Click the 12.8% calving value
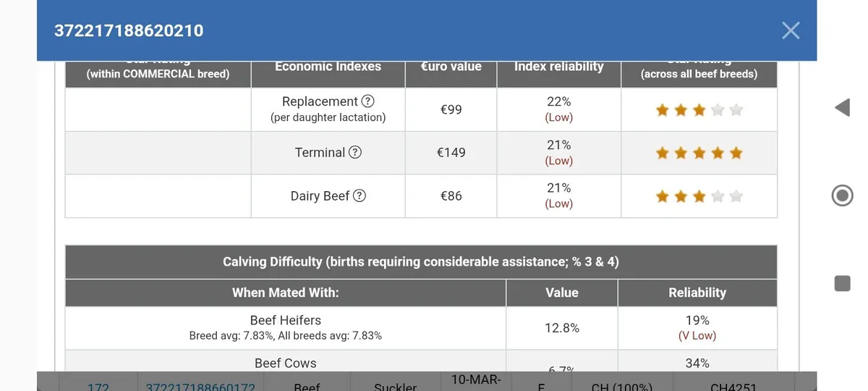This screenshot has height=391, width=868. 561,328
